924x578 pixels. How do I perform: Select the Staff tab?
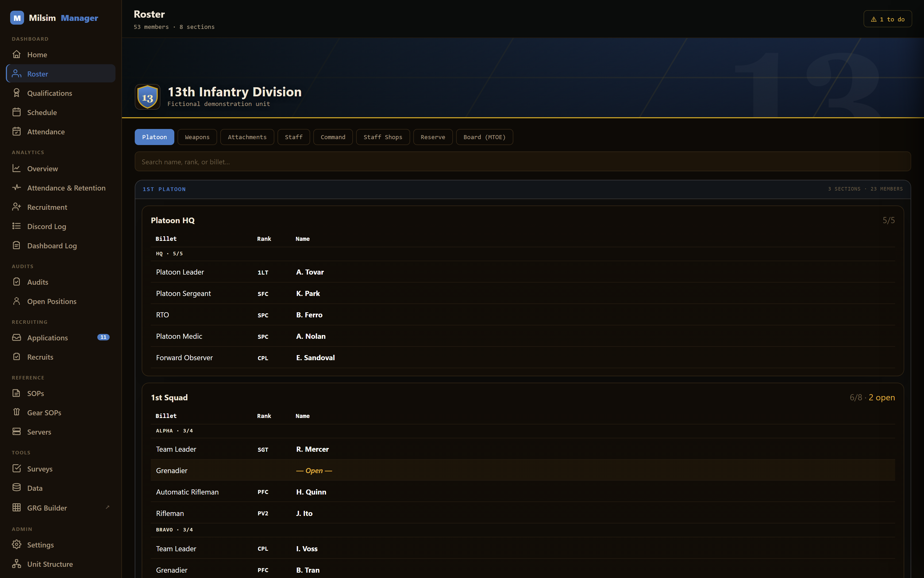[294, 137]
